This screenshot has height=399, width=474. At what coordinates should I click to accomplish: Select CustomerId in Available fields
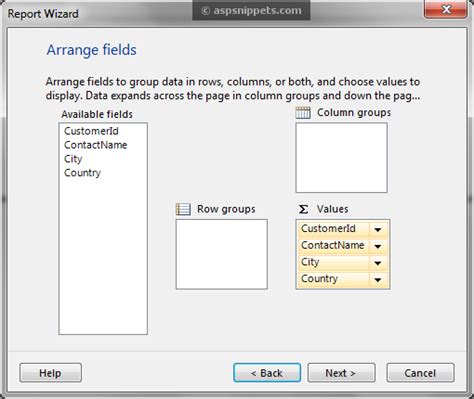point(91,131)
